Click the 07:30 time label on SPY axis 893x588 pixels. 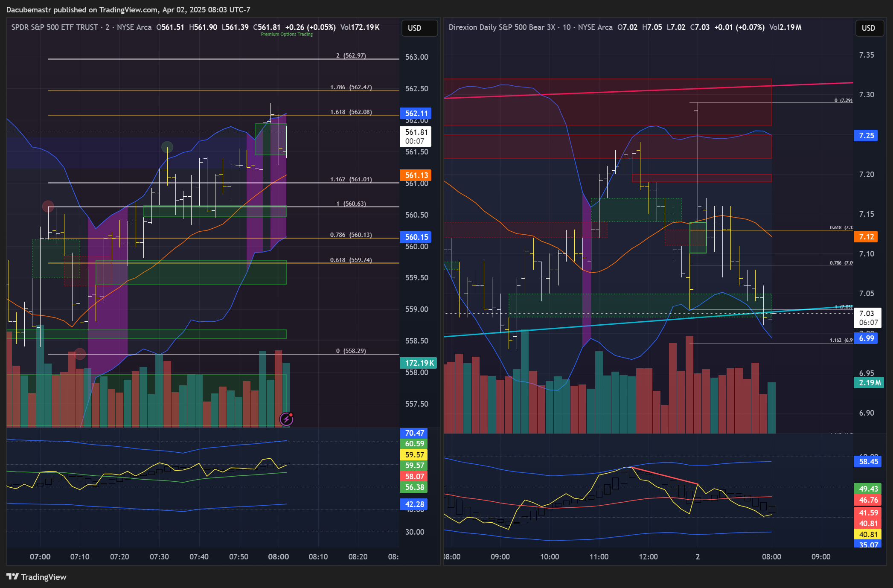click(159, 556)
